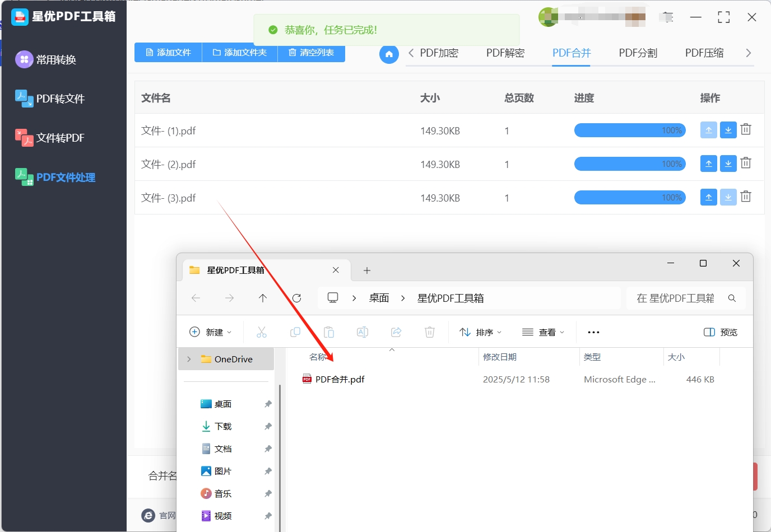
Task: Move 文件- (3).pdf down in the list
Action: click(x=728, y=197)
